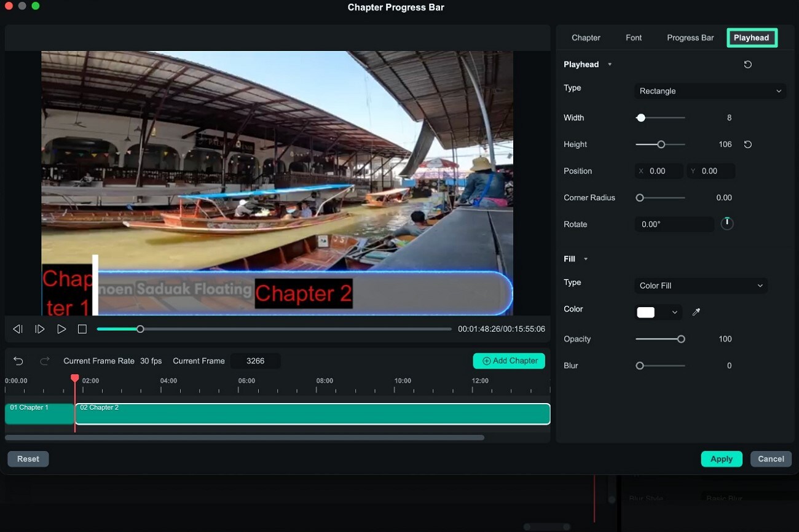This screenshot has height=532, width=799.
Task: Undo the last chapter edit
Action: tap(18, 361)
